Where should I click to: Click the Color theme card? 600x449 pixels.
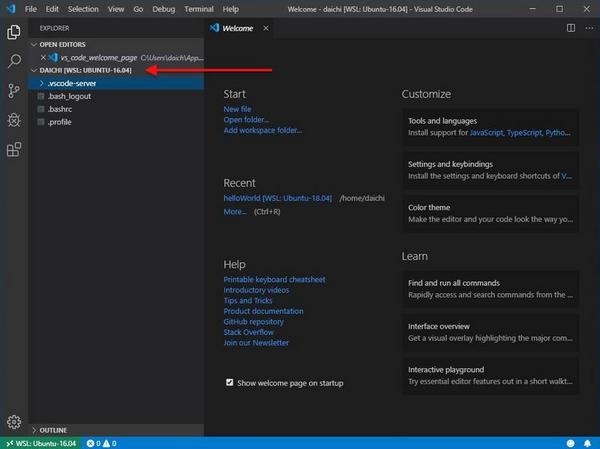coord(490,214)
